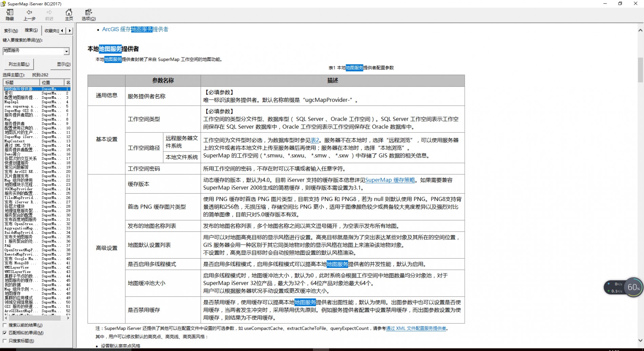Switch to the 索引(N) tab
The height and width of the screenshot is (351, 644).
pos(11,30)
